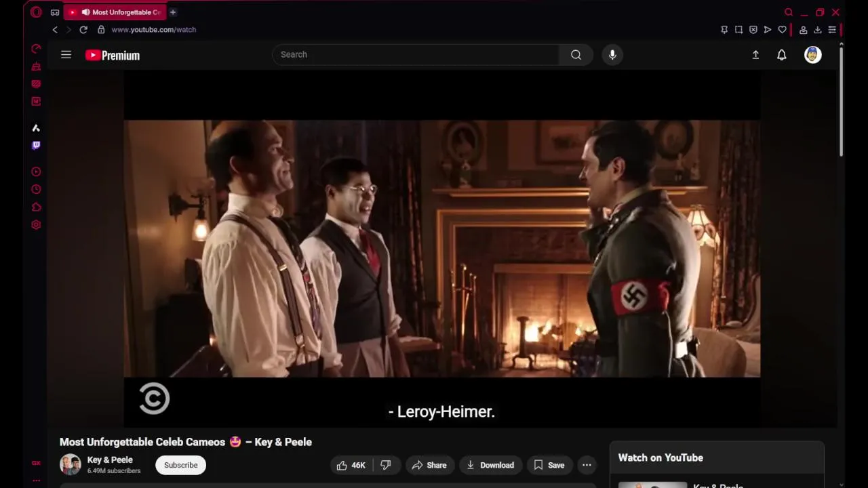Open GX Corner controller icon in tab bar
Image resolution: width=868 pixels, height=488 pixels.
(x=55, y=12)
